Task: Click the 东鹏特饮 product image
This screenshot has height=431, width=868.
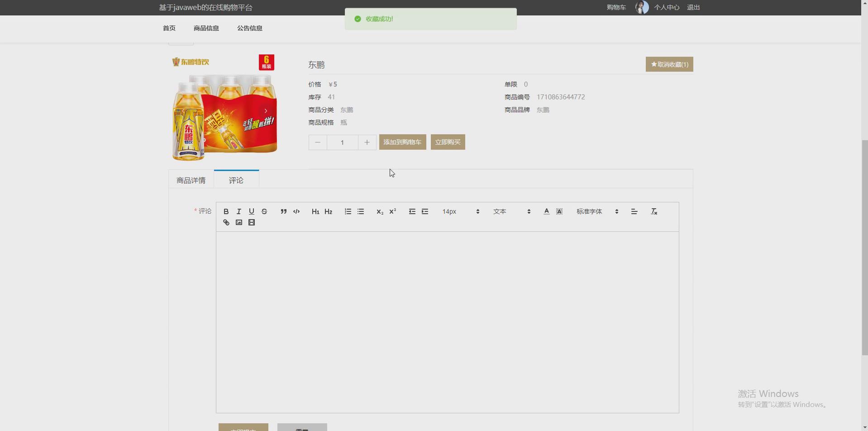Action: 224,108
